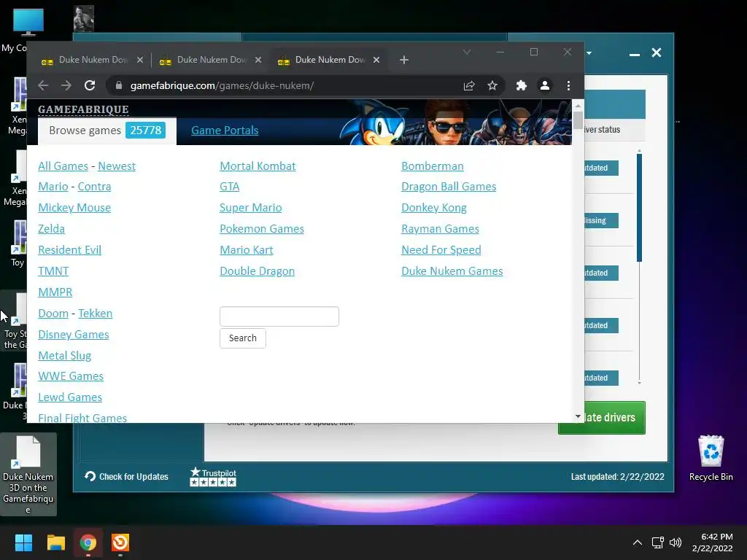The height and width of the screenshot is (560, 747).
Task: Open Tekken link
Action: click(x=96, y=314)
